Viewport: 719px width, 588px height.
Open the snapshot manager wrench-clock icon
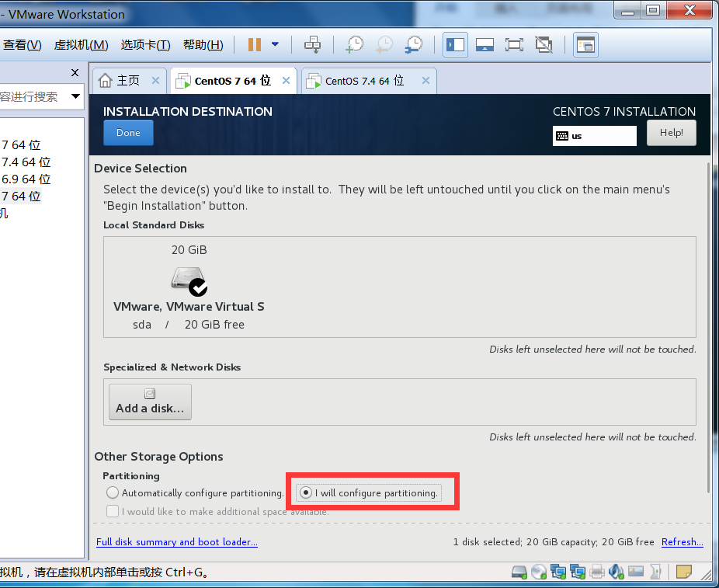coord(414,44)
